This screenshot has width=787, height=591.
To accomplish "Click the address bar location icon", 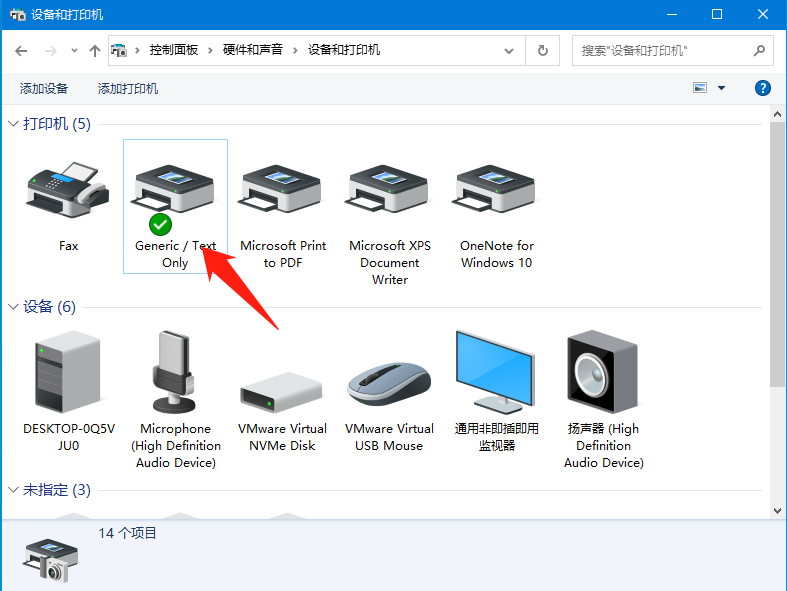I will [x=119, y=50].
